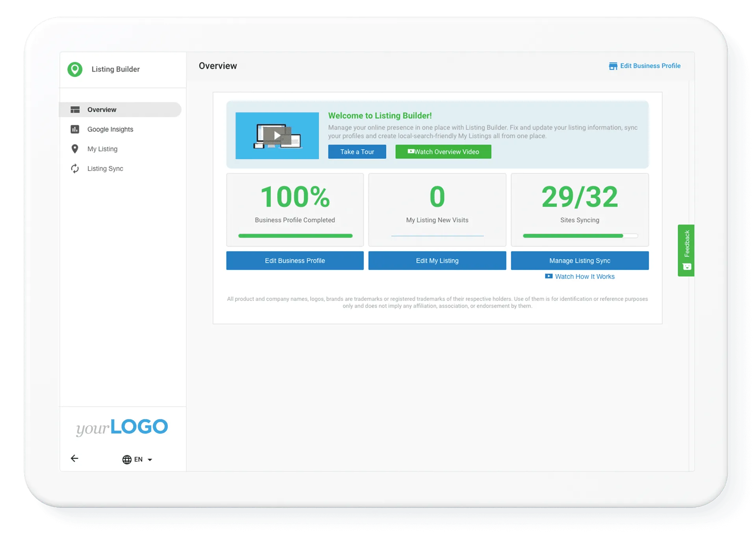Viewport: 756px width, 556px height.
Task: Click the back arrow at sidebar bottom
Action: point(74,458)
